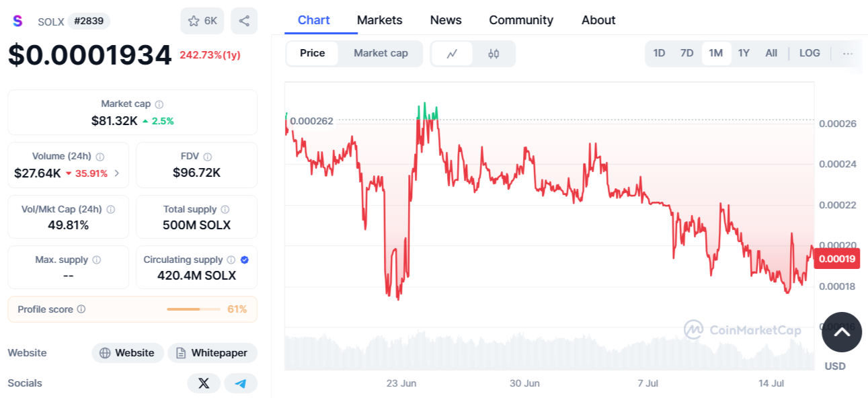
Task: Visit the project Website link
Action: tap(128, 353)
